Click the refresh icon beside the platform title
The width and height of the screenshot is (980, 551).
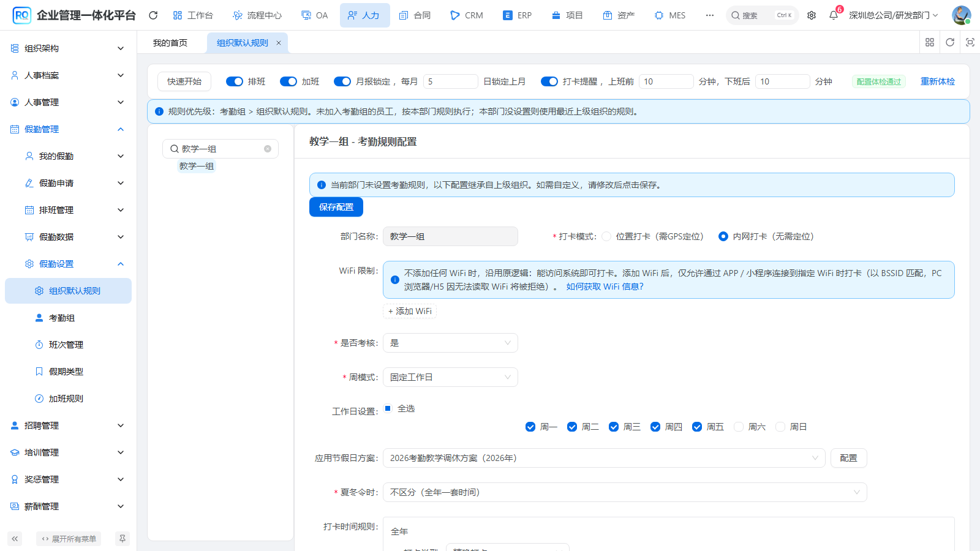pyautogui.click(x=153, y=15)
